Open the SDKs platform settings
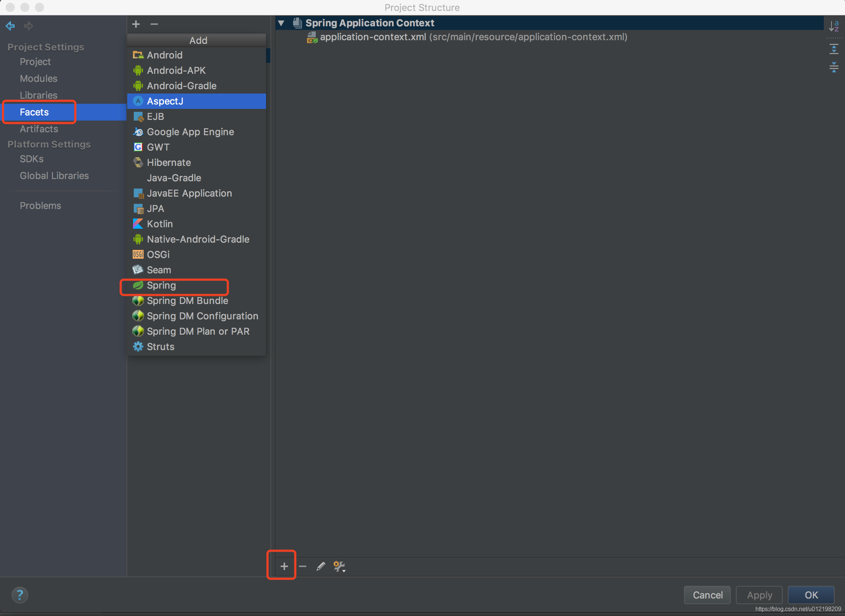 (x=32, y=159)
